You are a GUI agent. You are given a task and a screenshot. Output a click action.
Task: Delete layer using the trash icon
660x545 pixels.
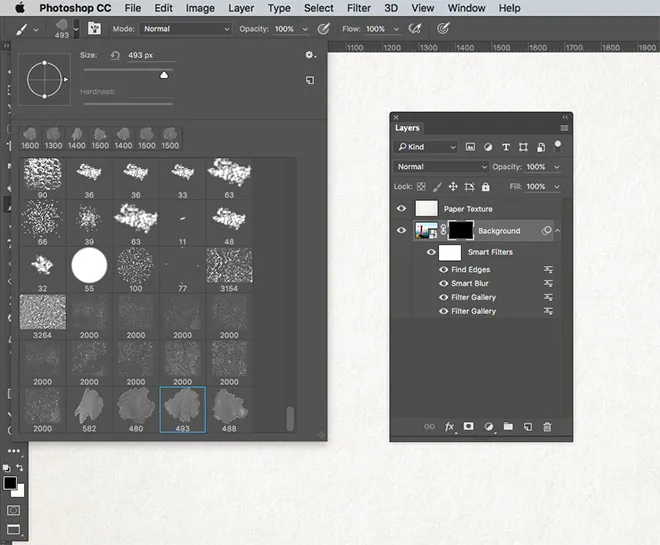547,427
